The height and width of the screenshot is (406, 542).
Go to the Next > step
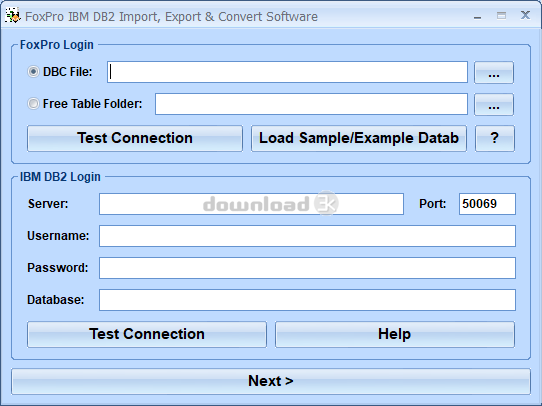[271, 381]
